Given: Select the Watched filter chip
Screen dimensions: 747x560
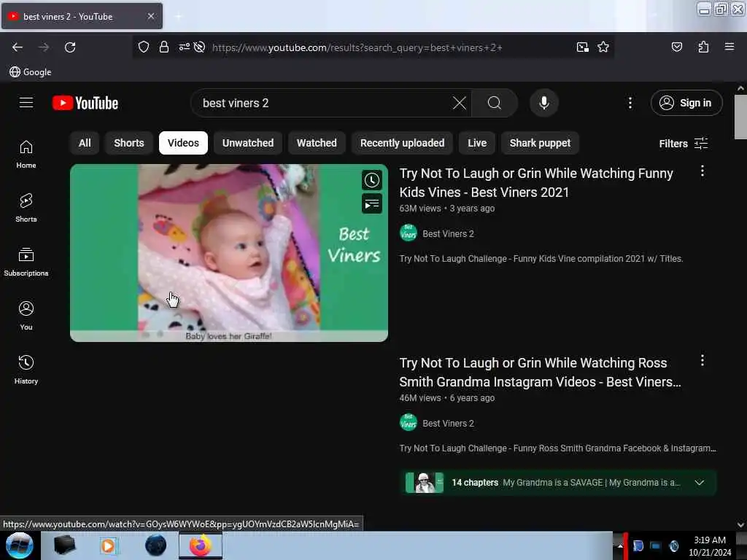Looking at the screenshot, I should point(317,143).
